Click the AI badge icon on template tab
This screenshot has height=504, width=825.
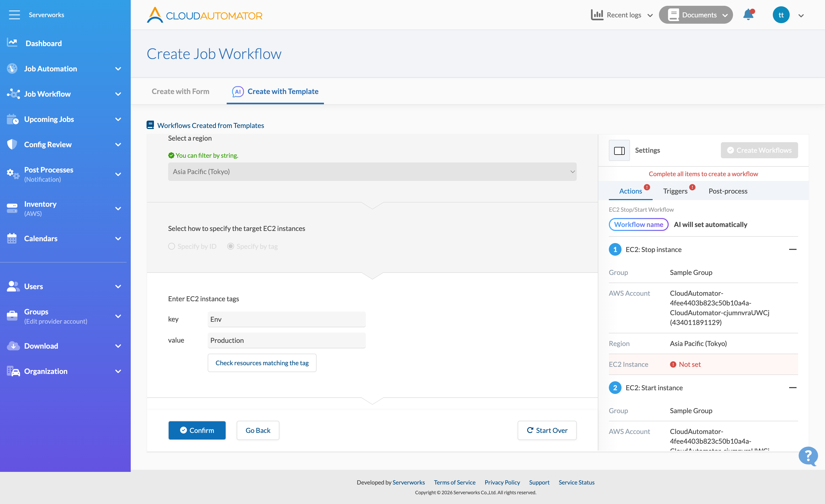click(x=238, y=91)
